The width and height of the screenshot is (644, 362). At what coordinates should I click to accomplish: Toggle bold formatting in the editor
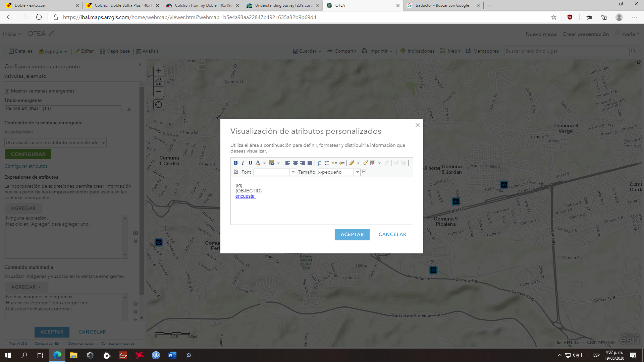[235, 163]
